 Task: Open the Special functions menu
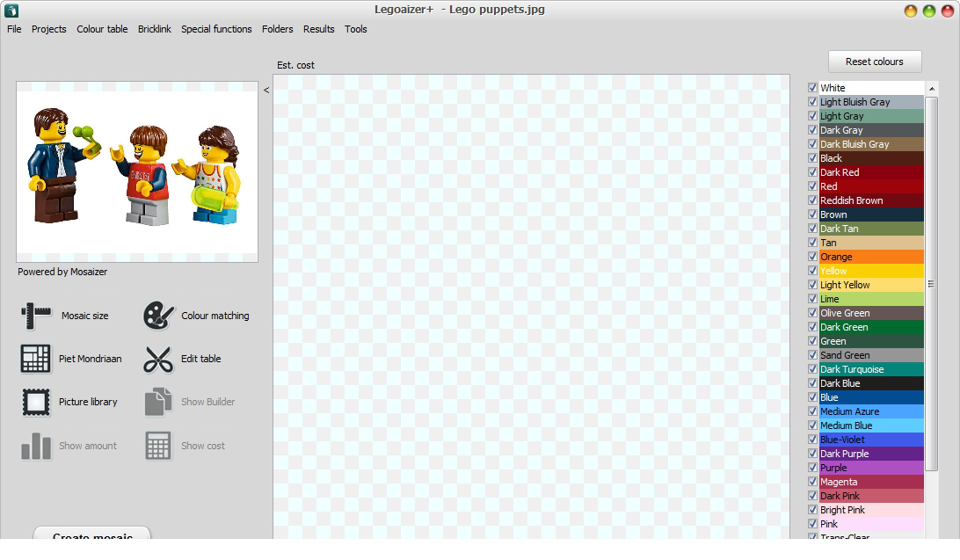pyautogui.click(x=216, y=29)
